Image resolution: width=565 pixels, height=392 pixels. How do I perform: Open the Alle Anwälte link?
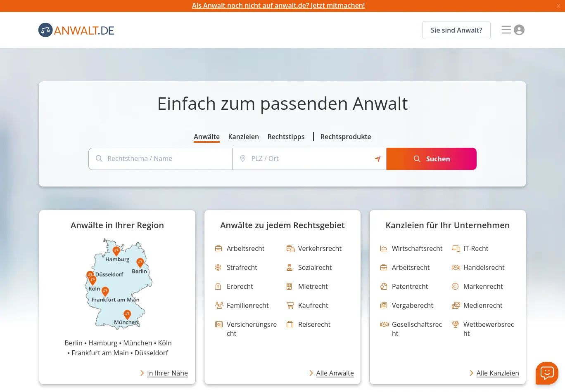(335, 373)
